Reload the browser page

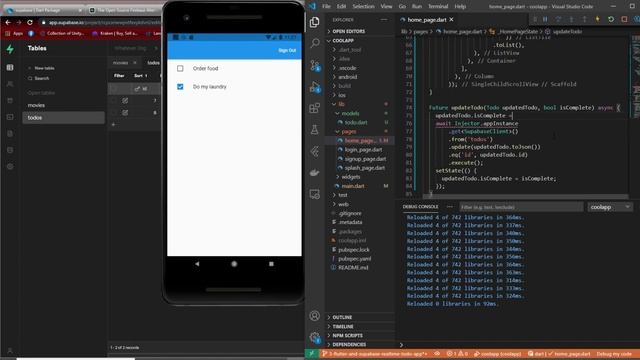pos(30,22)
